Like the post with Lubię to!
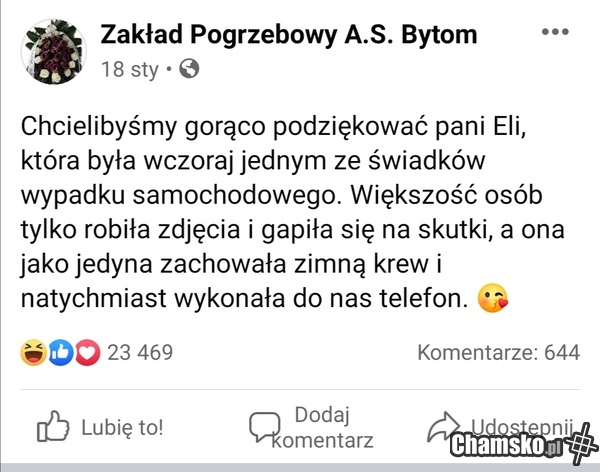The image size is (600, 472). (x=122, y=427)
